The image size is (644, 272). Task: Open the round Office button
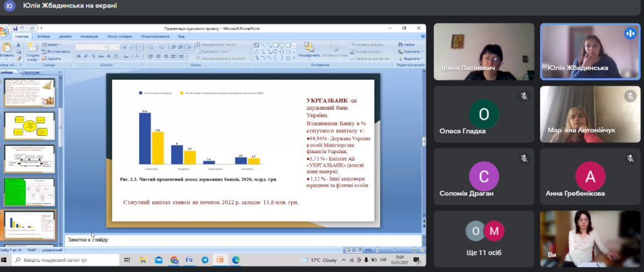(4, 31)
